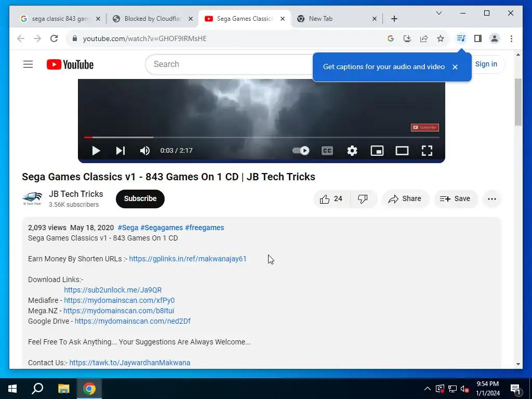This screenshot has height=399, width=532.
Task: Close the Sega Games Classics tab
Action: (x=282, y=19)
